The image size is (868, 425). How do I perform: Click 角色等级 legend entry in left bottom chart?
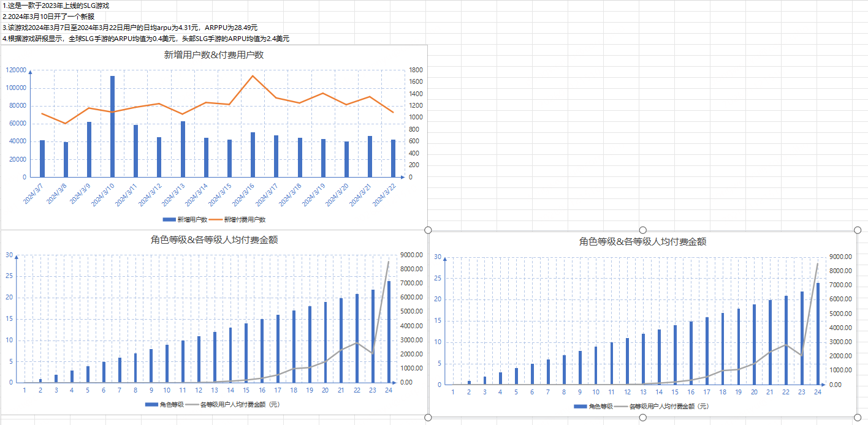click(166, 405)
